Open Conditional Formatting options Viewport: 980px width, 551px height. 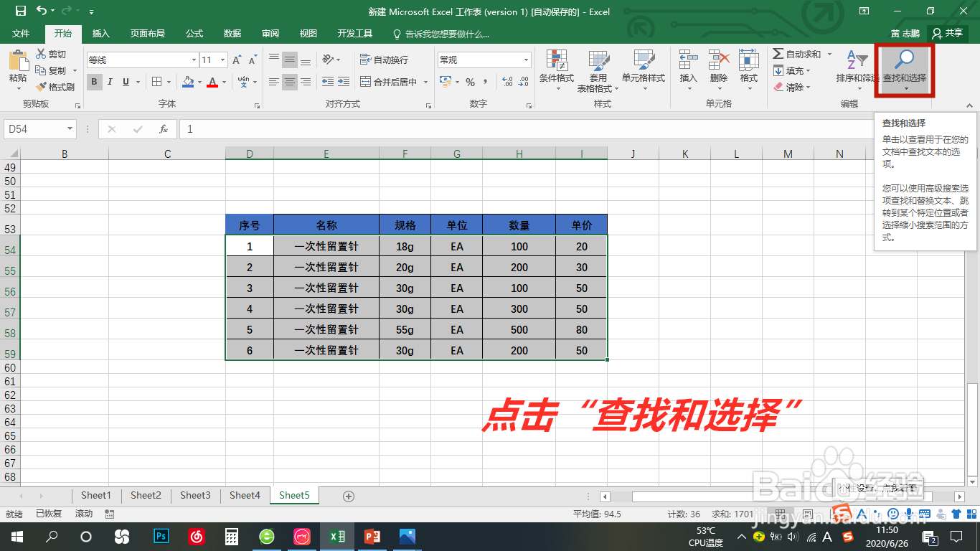coord(557,70)
